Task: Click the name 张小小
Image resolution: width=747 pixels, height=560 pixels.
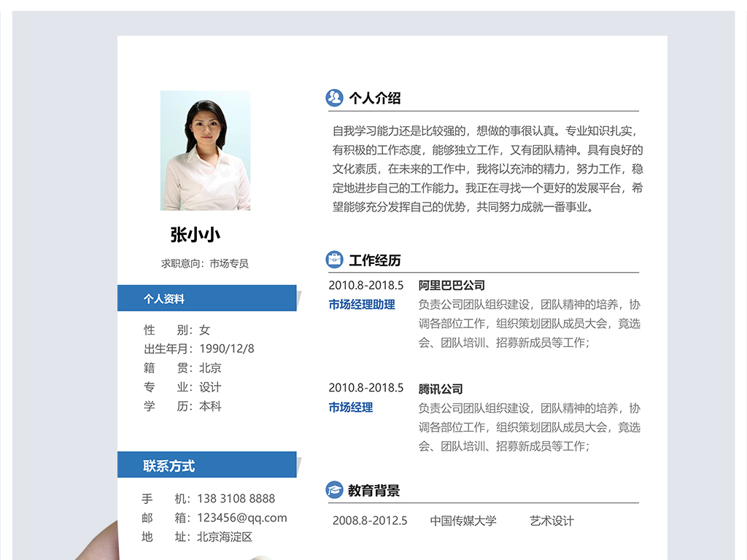Action: tap(195, 235)
